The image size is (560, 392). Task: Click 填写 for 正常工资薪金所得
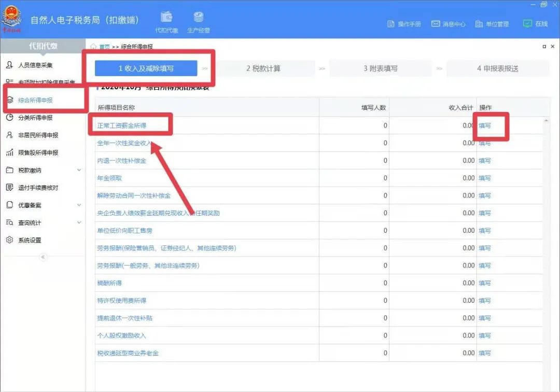tap(485, 125)
